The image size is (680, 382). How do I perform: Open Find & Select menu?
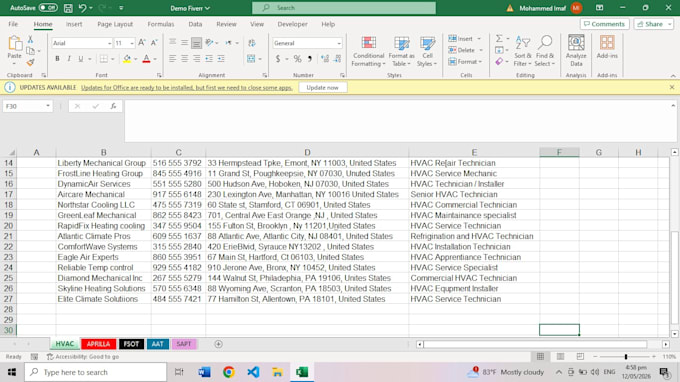click(545, 51)
